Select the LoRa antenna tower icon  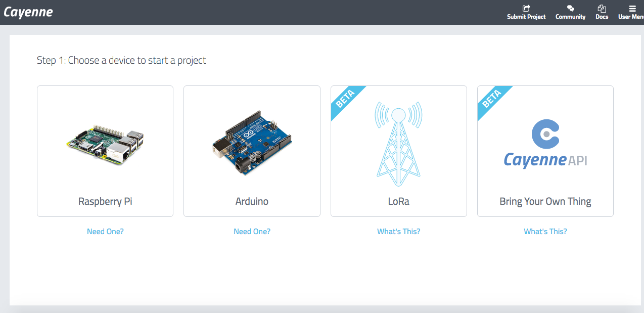coord(398,144)
